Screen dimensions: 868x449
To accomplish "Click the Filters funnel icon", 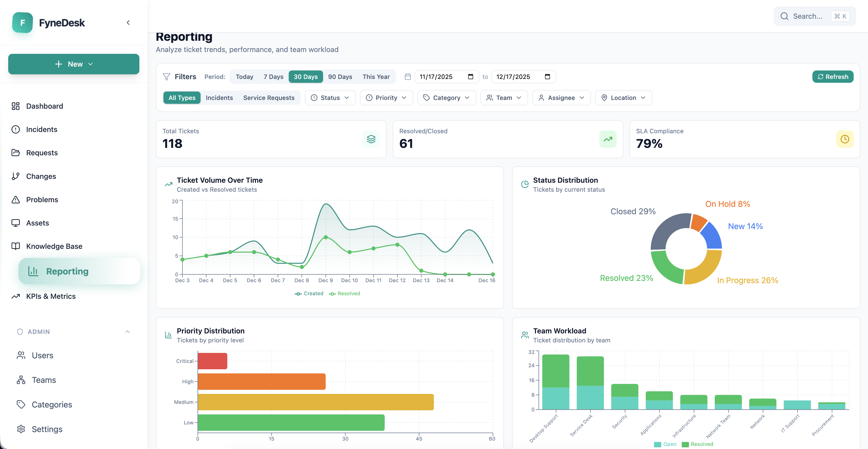I will pos(167,77).
